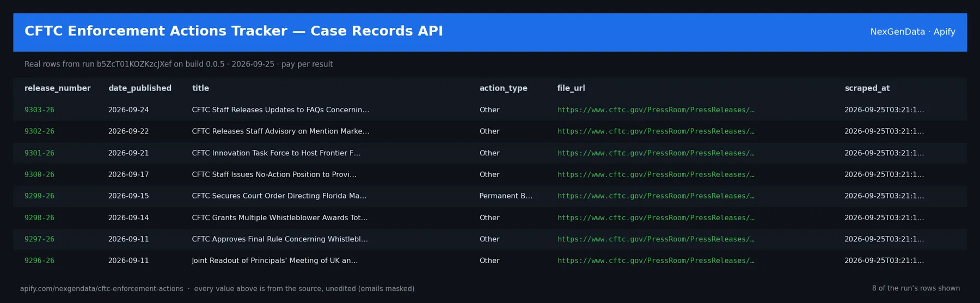Click the date 2026-09-22

pyautogui.click(x=128, y=131)
